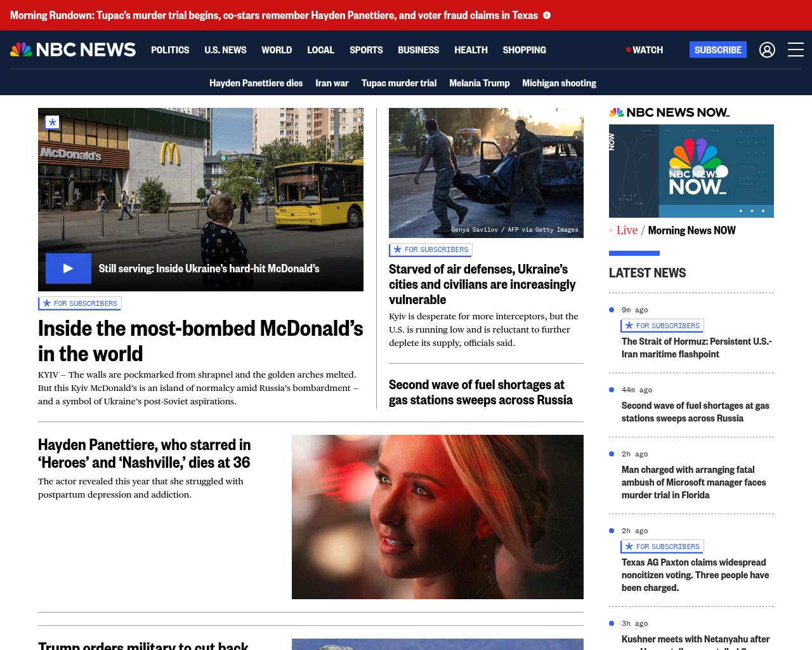The height and width of the screenshot is (650, 812).
Task: Click the NBC News peacock logo
Action: click(73, 50)
